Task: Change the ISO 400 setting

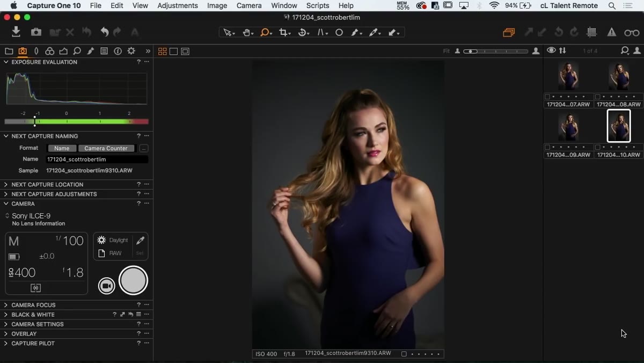Action: (x=22, y=273)
